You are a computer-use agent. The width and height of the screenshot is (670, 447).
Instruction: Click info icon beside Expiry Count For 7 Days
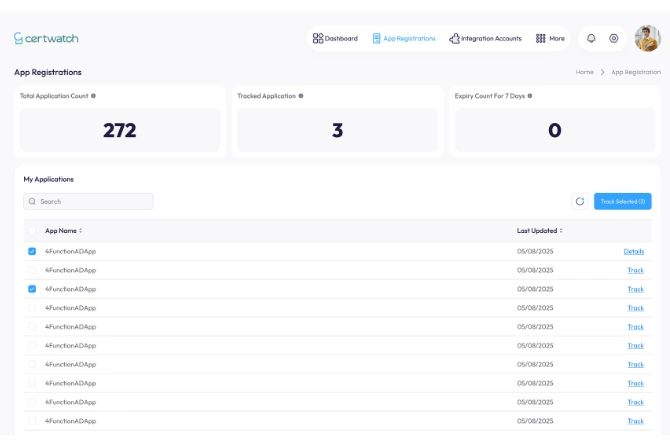[530, 96]
